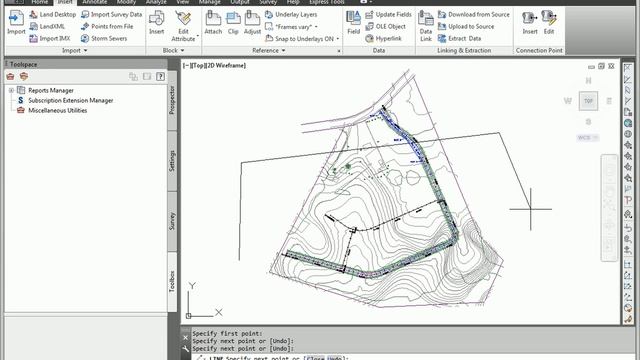Import Points from File
This screenshot has width=640, height=360.
pos(107,26)
